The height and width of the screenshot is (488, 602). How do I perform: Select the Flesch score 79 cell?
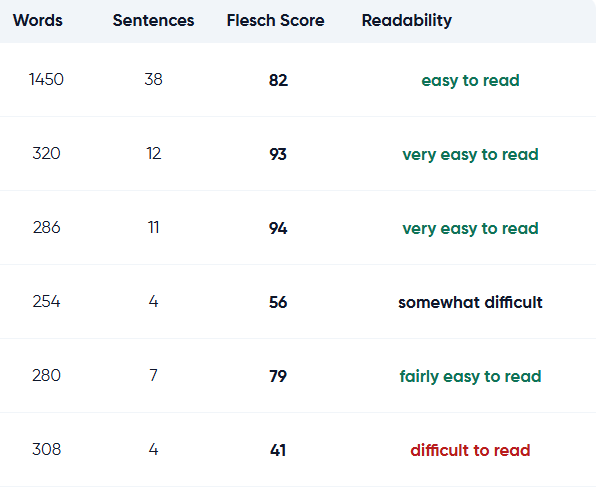click(278, 376)
